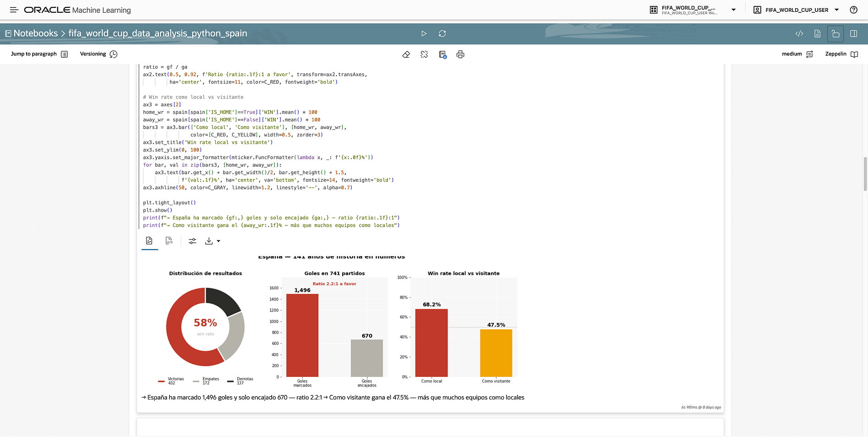Toggle the unlocked padlock mode button
This screenshot has width=868, height=437.
pyautogui.click(x=835, y=33)
